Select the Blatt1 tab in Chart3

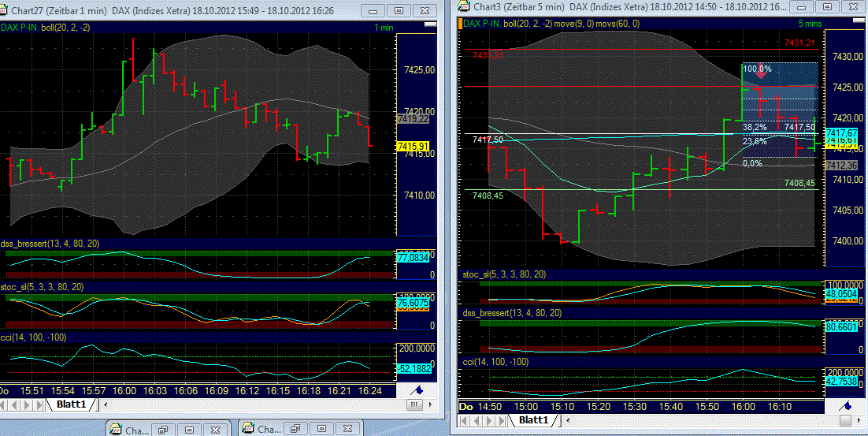(x=533, y=420)
